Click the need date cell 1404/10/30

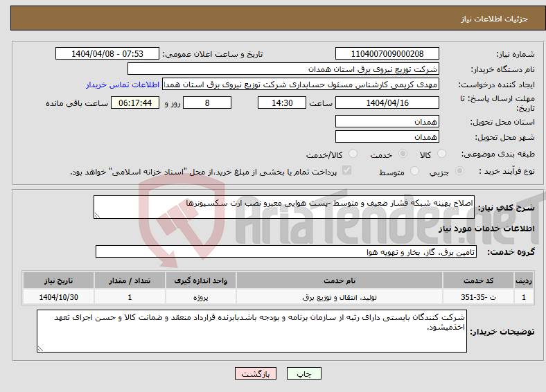pyautogui.click(x=58, y=297)
